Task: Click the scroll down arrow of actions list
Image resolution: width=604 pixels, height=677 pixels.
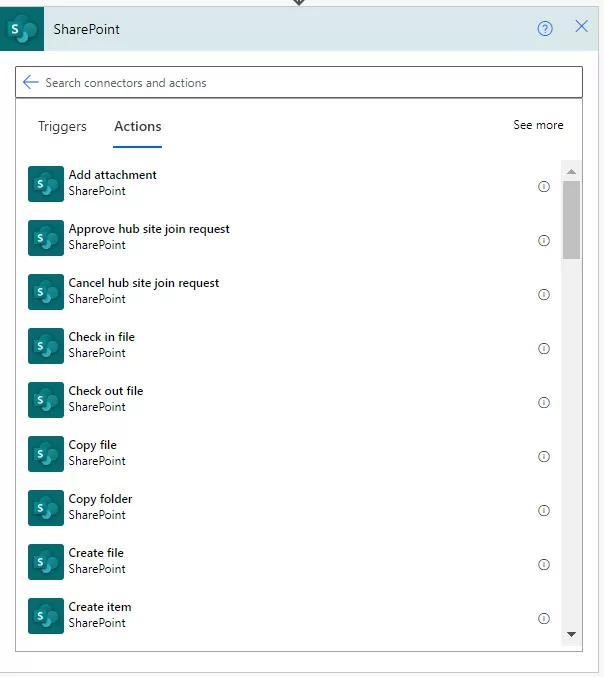Action: point(571,634)
